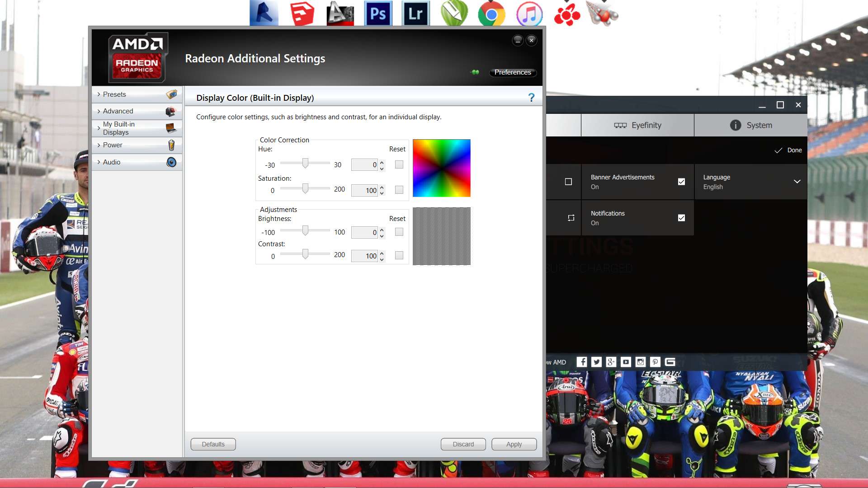The height and width of the screenshot is (488, 868).
Task: Click the AMD YouTube icon
Action: pos(626,362)
